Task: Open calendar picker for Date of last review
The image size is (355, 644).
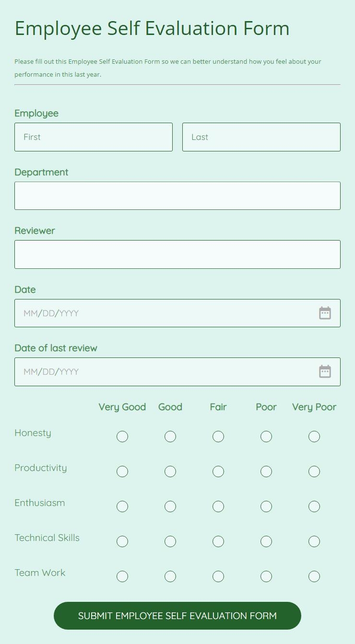Action: coord(325,372)
